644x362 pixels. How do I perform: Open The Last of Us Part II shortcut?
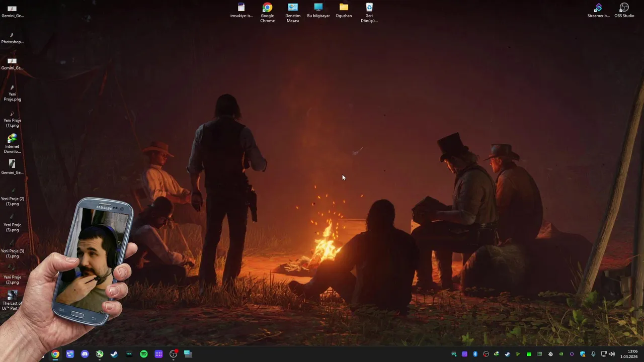tap(12, 300)
